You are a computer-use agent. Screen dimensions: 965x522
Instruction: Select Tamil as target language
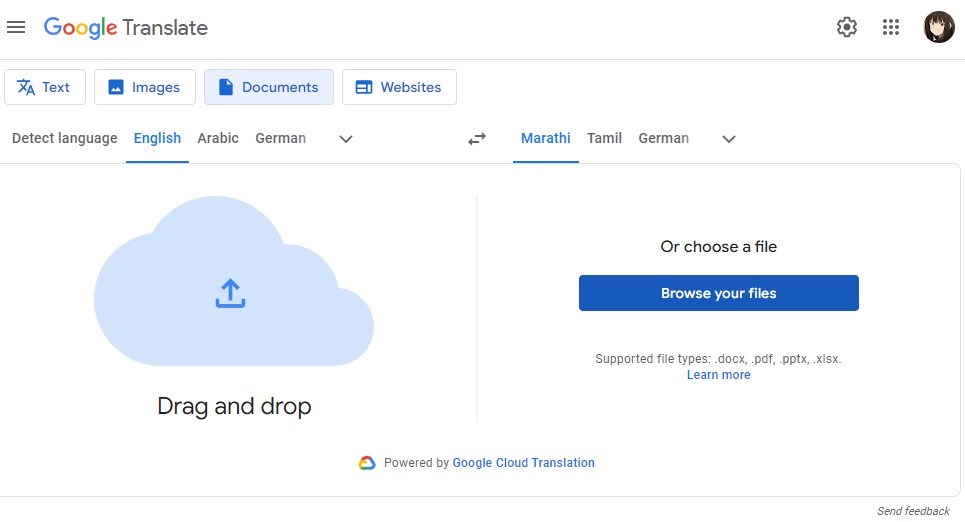[604, 139]
